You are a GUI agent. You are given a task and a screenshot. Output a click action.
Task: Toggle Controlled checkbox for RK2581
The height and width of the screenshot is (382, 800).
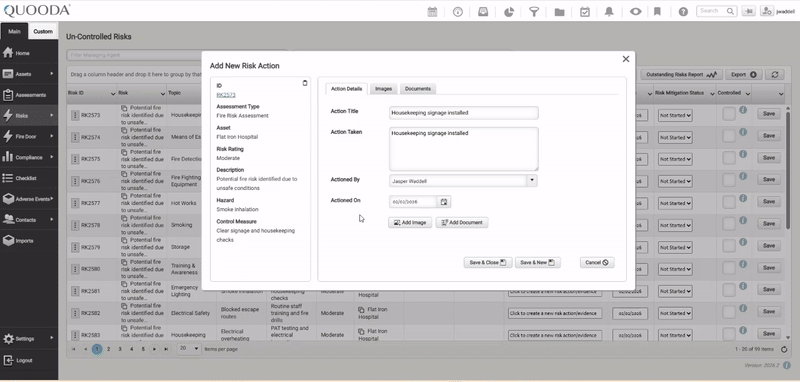click(729, 290)
